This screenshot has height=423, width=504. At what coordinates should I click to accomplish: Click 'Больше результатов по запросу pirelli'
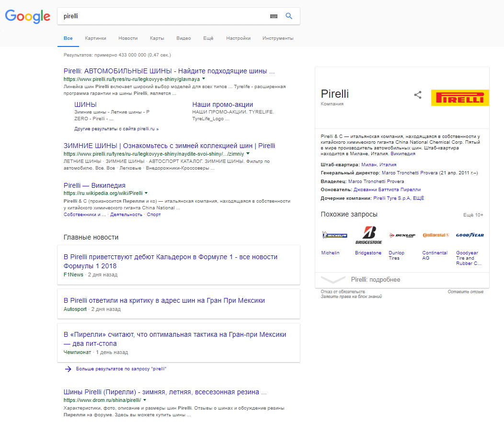coord(121,369)
